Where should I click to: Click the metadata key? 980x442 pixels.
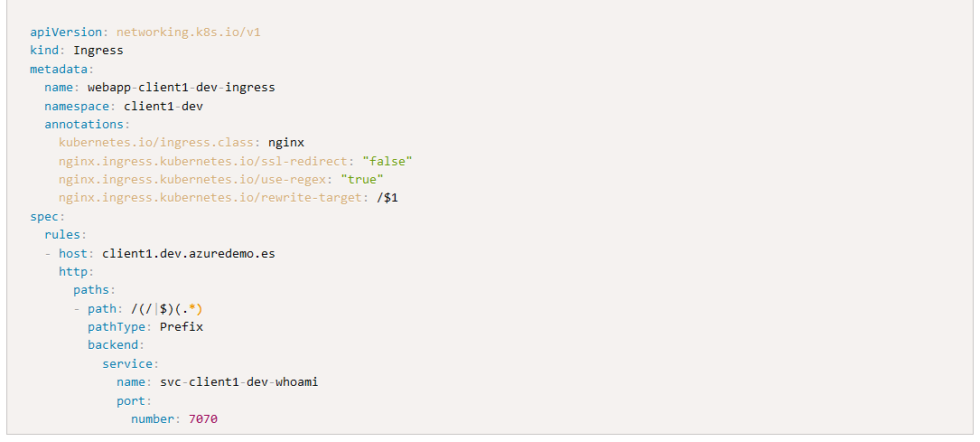[59, 69]
